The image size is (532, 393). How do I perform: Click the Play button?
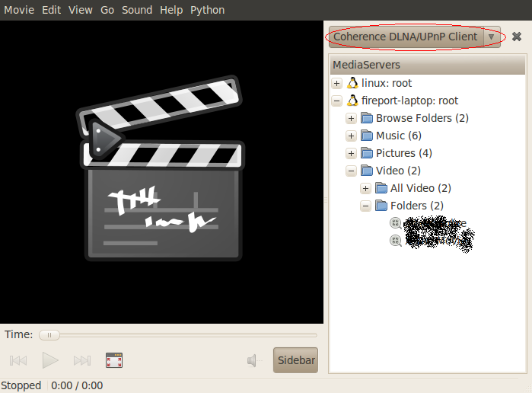point(50,360)
